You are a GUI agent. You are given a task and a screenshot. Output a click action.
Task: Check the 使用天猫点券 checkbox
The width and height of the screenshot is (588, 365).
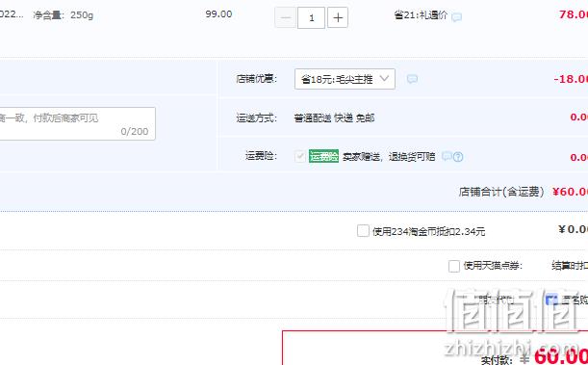pyautogui.click(x=453, y=266)
